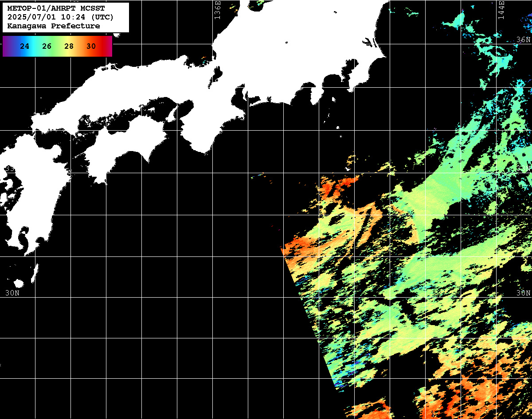Click the 24 value on the color scale
Image resolution: width=532 pixels, height=419 pixels.
pyautogui.click(x=25, y=46)
